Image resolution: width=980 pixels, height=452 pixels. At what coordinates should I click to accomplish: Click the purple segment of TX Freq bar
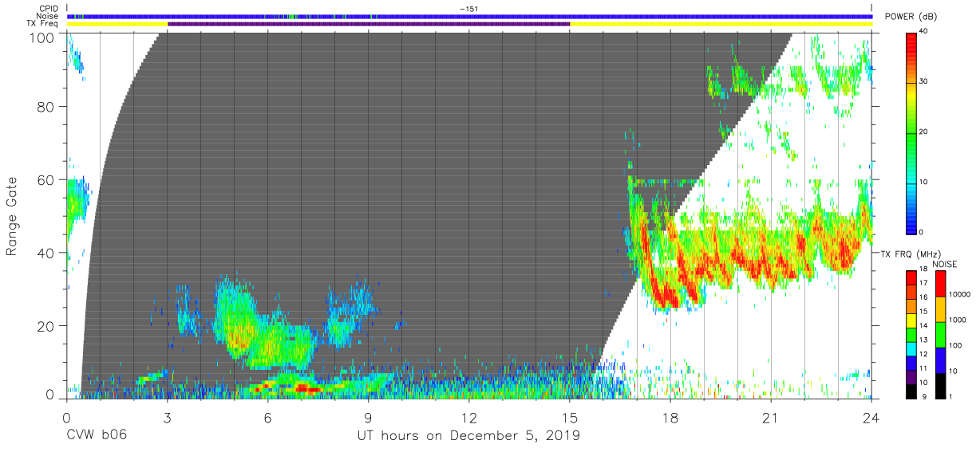coord(369,24)
